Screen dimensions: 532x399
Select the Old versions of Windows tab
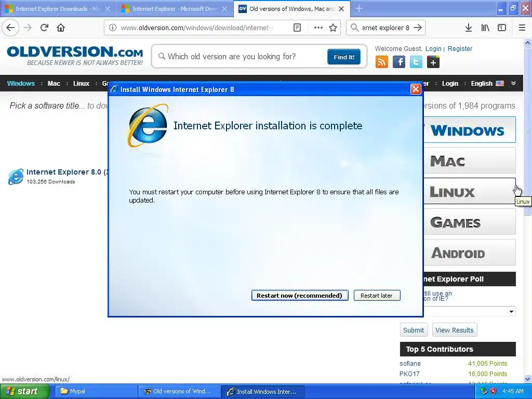point(292,9)
